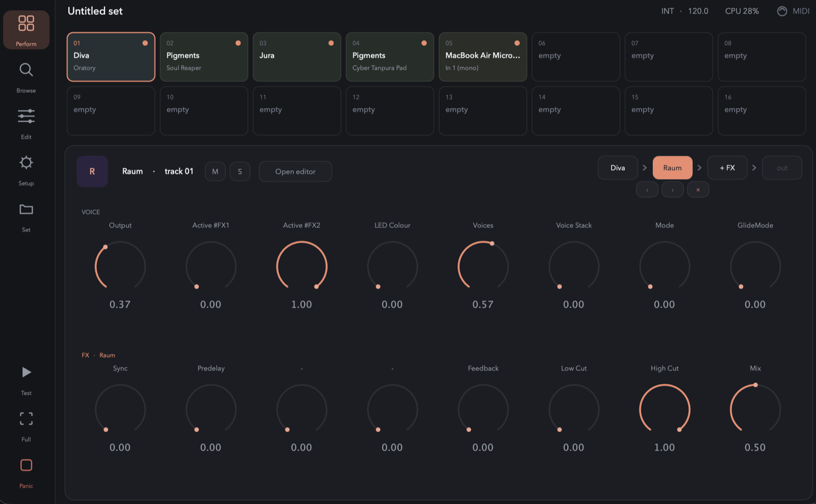This screenshot has height=504, width=816.
Task: Toggle active dot on slot 05 MacBook Air
Action: [517, 43]
